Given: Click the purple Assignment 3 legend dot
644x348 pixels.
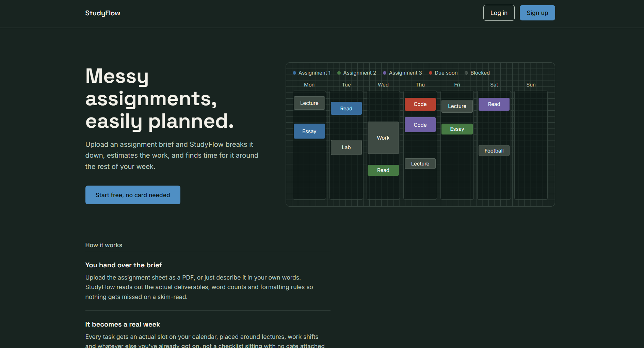Looking at the screenshot, I should pyautogui.click(x=385, y=73).
